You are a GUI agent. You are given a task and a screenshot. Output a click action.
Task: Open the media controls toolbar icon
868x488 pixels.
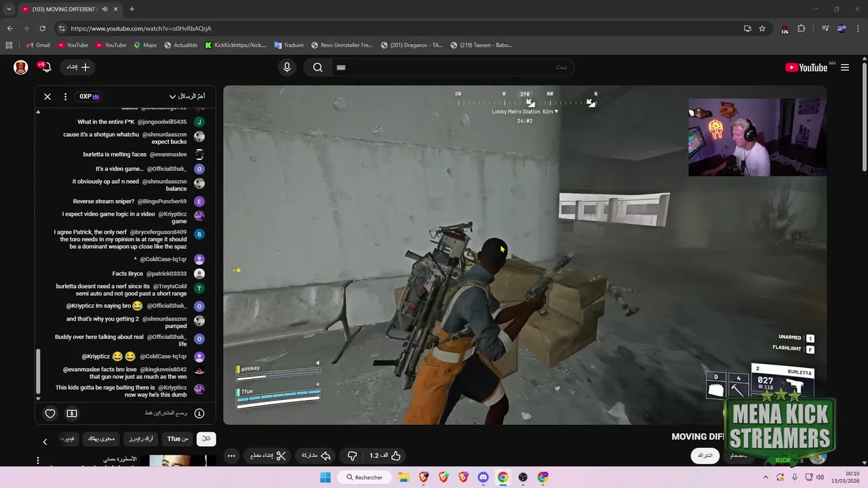(825, 28)
